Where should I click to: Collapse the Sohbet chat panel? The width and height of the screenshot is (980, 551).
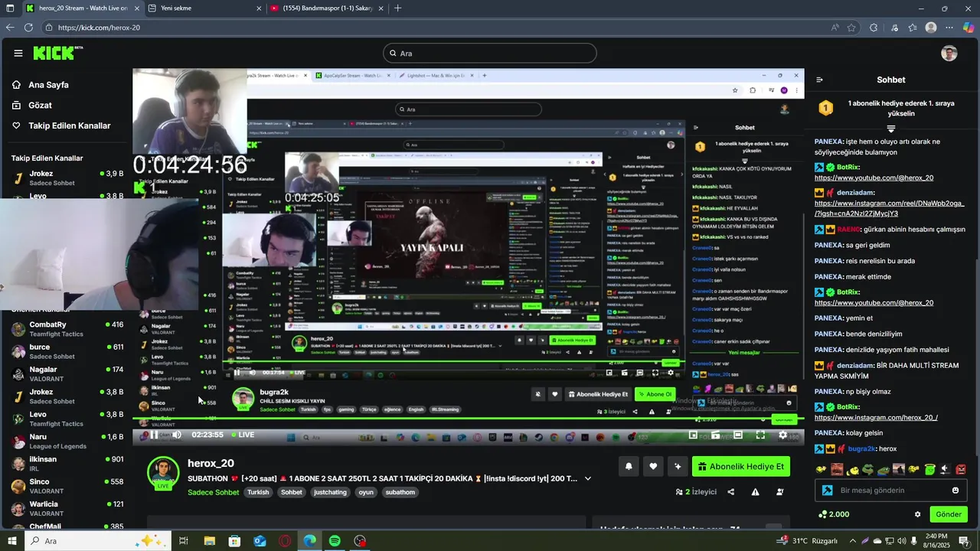coord(819,80)
